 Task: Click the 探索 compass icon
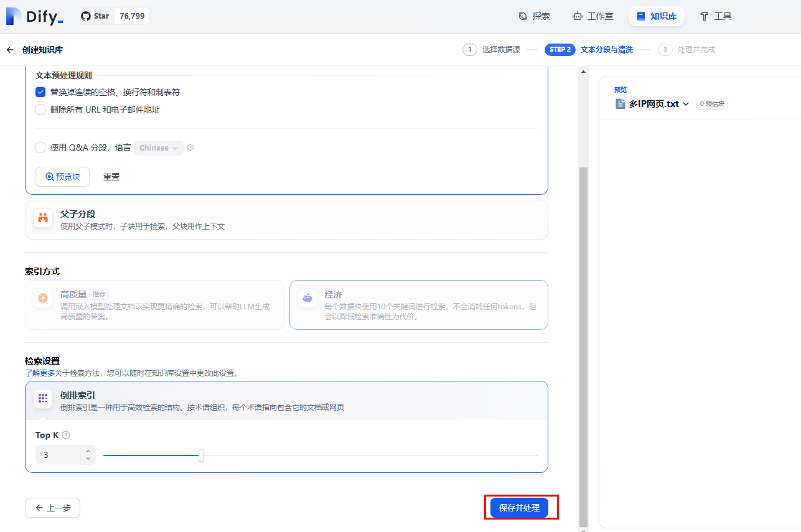pos(523,16)
